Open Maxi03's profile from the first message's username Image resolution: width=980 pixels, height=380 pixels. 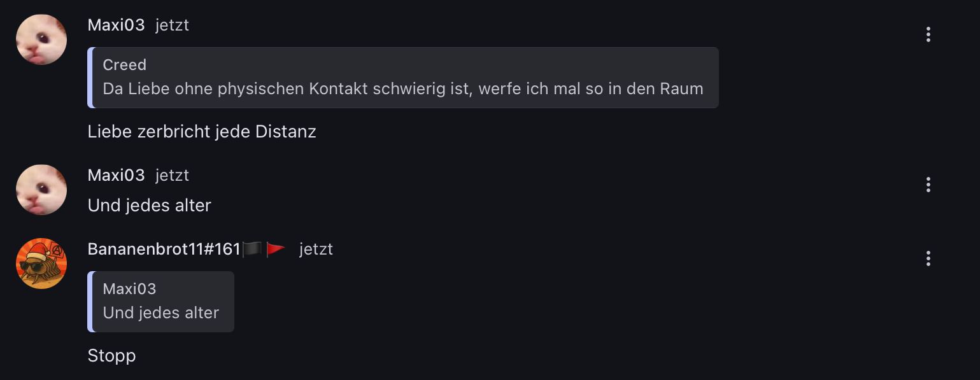click(x=116, y=25)
